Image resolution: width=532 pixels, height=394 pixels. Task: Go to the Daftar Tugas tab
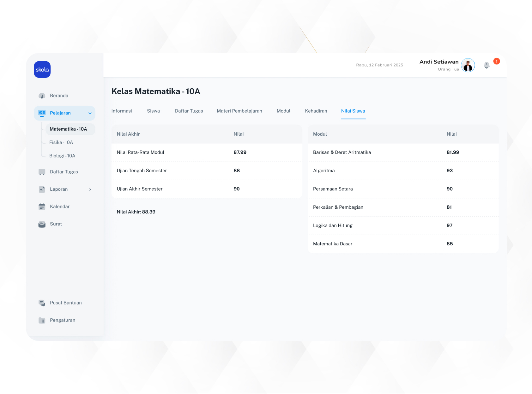pyautogui.click(x=189, y=111)
